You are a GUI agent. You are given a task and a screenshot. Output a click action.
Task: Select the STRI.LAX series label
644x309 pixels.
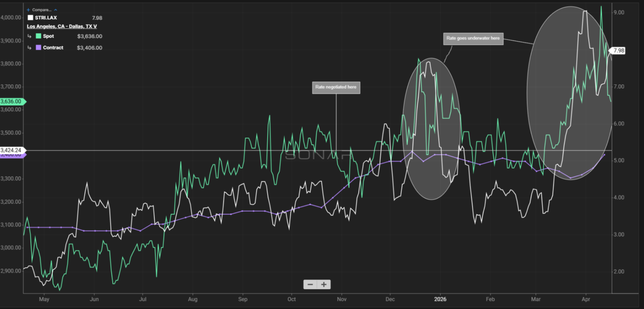point(47,18)
